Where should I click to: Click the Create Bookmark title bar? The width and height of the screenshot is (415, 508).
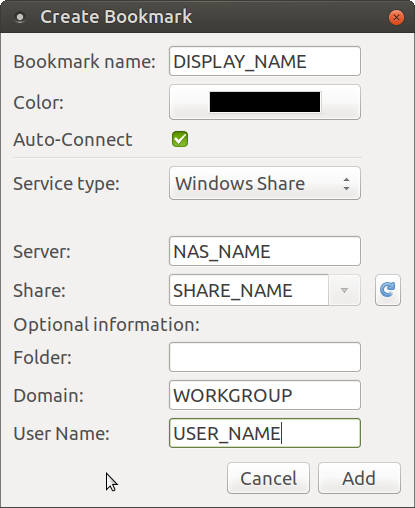pos(207,17)
